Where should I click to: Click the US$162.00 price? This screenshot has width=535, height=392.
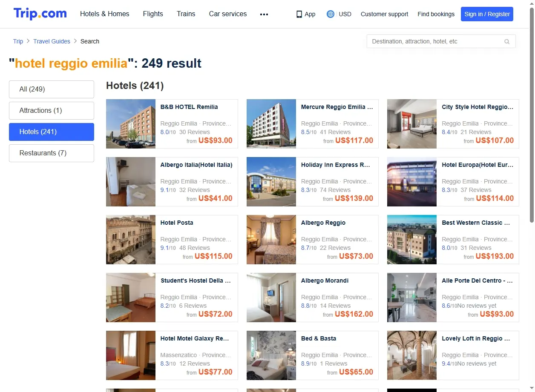click(x=354, y=314)
